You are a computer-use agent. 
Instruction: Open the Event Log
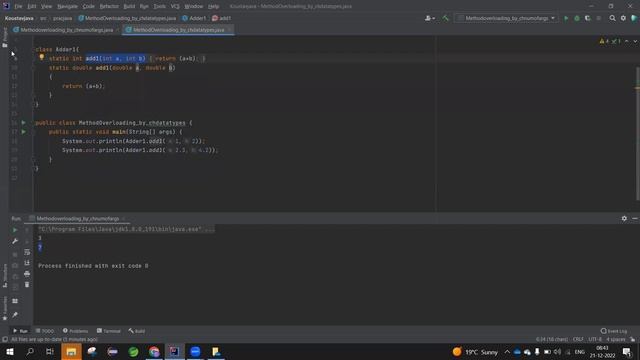click(614, 331)
